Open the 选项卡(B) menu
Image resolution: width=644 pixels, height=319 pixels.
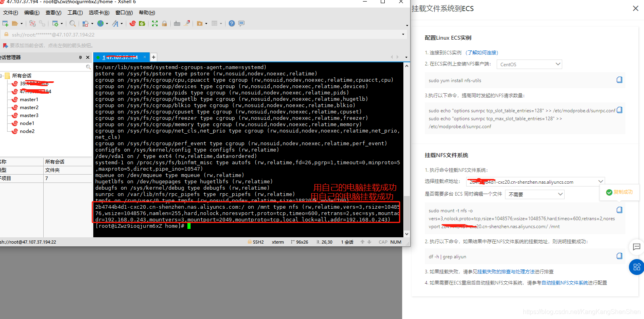(x=99, y=13)
